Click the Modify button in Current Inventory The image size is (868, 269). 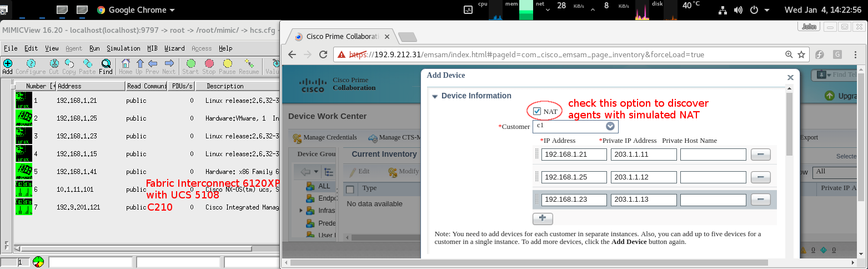[403, 171]
